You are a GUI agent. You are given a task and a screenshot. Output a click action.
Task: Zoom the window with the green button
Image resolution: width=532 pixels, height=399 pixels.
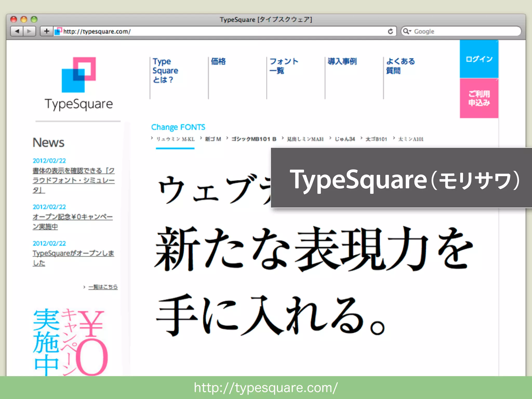tap(34, 19)
